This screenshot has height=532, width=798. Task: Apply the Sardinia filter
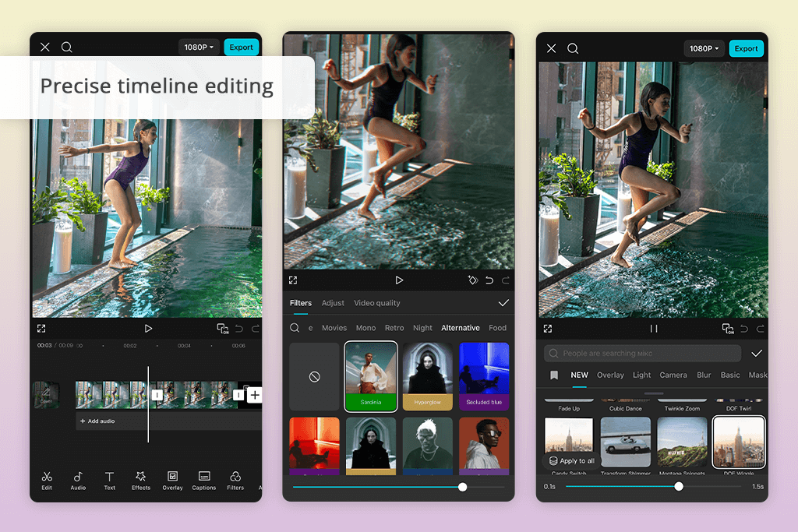(371, 376)
